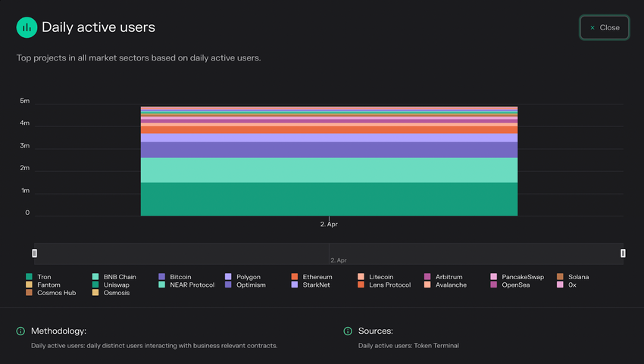644x364 pixels.
Task: Click the Methodology info icon
Action: [20, 331]
